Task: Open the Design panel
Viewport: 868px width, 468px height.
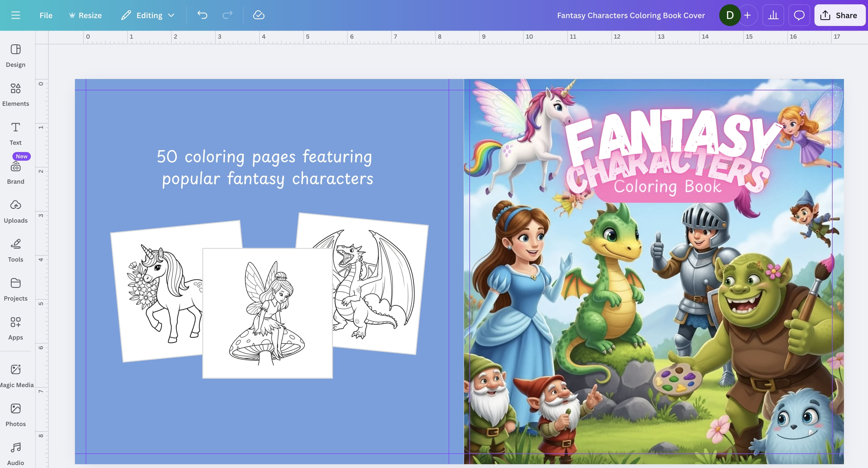Action: pyautogui.click(x=15, y=56)
